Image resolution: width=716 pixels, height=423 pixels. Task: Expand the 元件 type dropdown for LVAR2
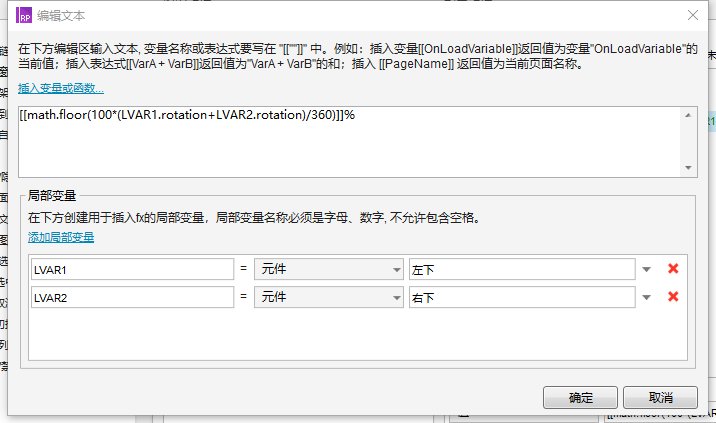point(329,297)
